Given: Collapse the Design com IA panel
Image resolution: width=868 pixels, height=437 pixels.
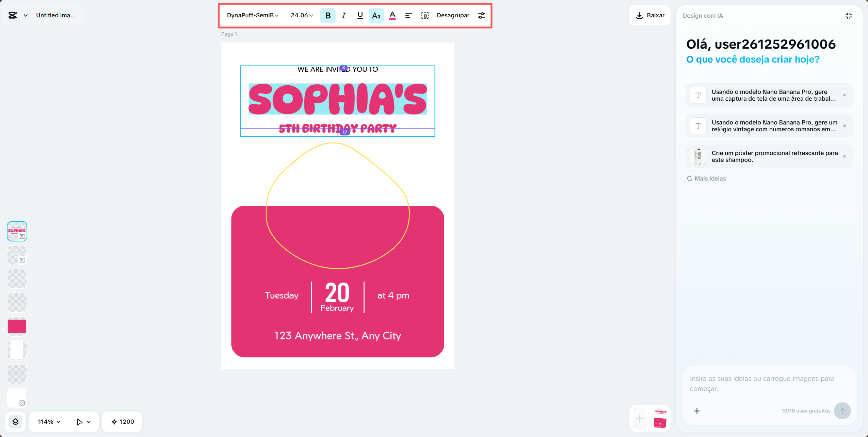Looking at the screenshot, I should tap(848, 16).
